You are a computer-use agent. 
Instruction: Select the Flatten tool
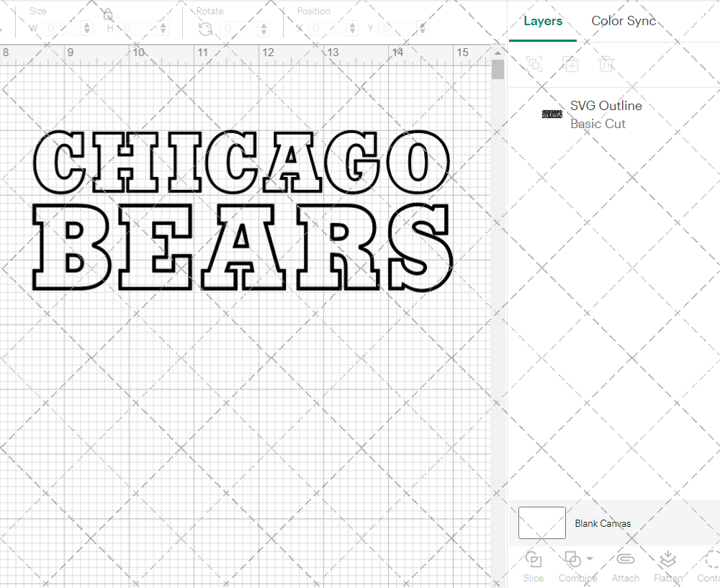[667, 566]
